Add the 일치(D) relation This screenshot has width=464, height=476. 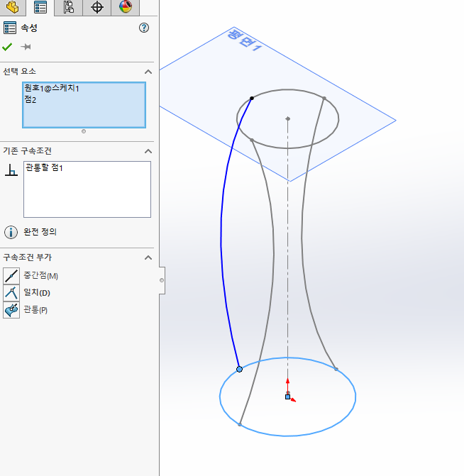pos(37,293)
